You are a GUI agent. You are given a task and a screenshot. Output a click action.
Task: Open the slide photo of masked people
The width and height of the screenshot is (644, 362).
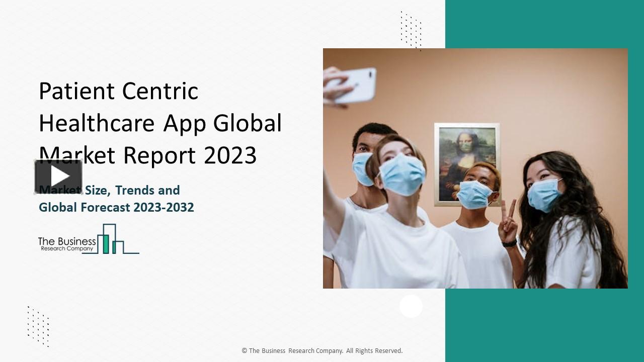tap(475, 168)
